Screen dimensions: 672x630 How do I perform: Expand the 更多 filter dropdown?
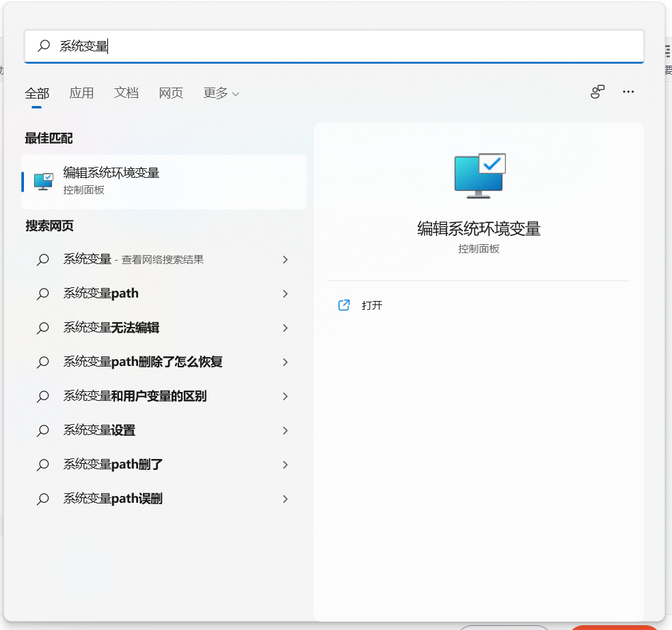pyautogui.click(x=220, y=93)
